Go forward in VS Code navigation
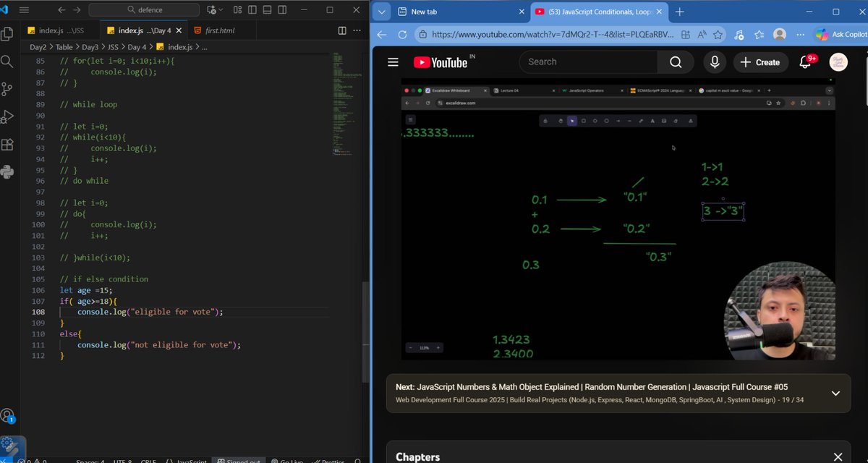This screenshot has height=463, width=868. pos(78,10)
